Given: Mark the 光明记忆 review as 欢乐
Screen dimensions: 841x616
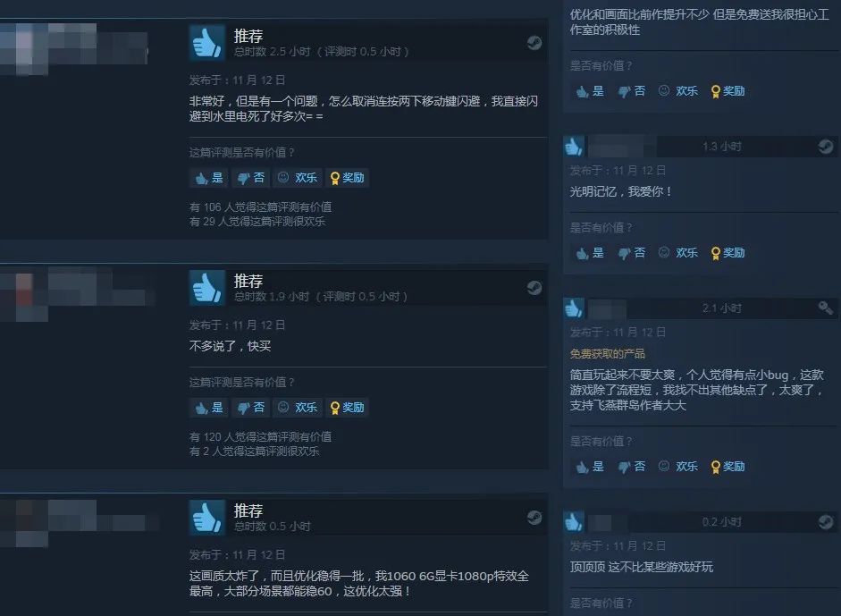Looking at the screenshot, I should tap(678, 253).
